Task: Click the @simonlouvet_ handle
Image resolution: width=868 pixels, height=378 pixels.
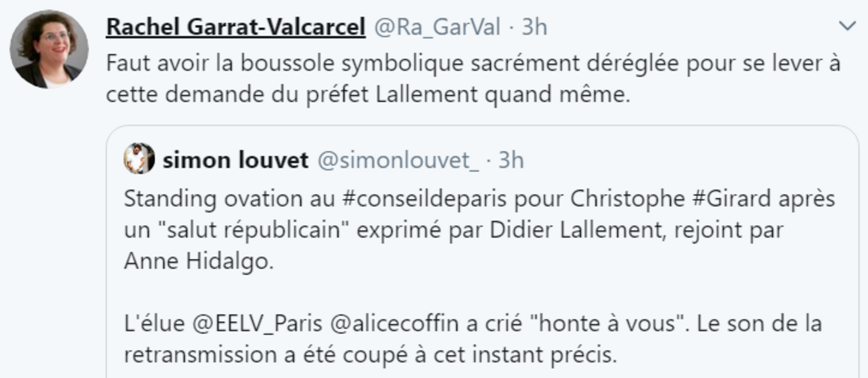Action: (x=398, y=160)
